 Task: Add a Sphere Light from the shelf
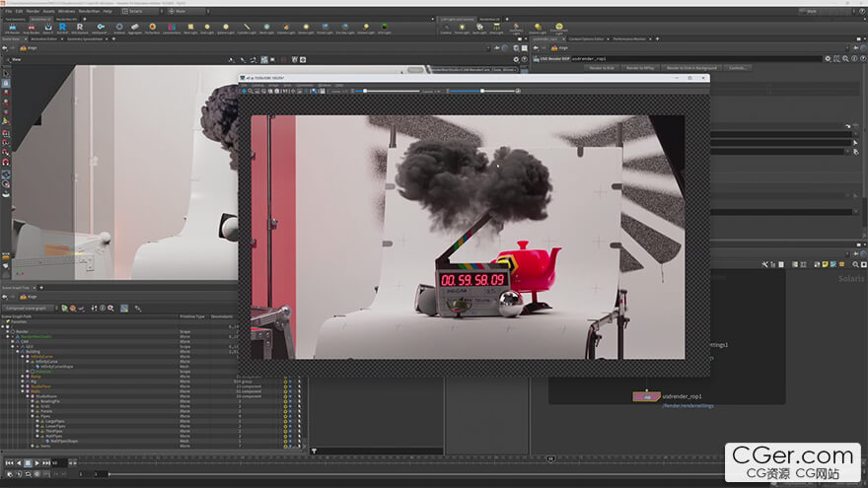(225, 29)
